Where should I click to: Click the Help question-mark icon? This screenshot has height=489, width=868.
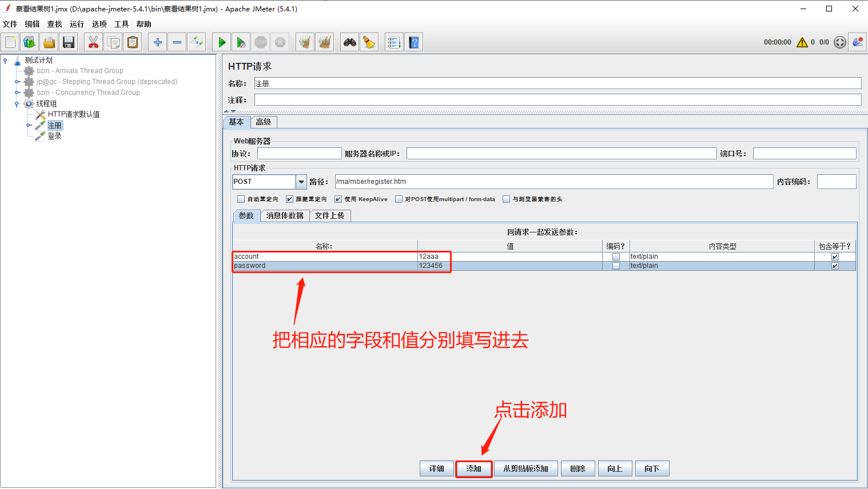(x=413, y=42)
